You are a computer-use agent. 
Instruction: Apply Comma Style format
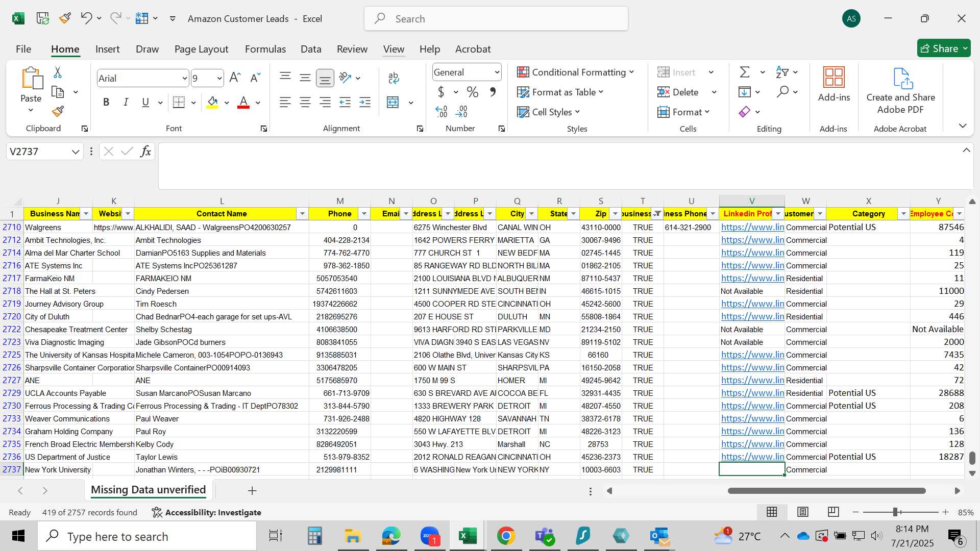493,92
